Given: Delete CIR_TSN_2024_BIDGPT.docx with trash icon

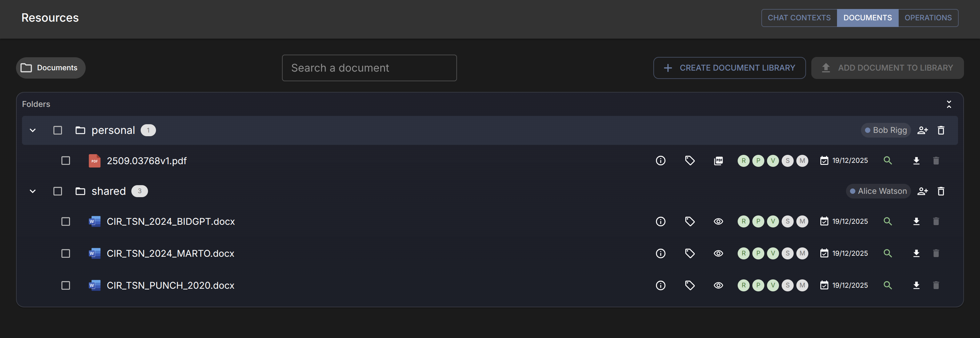Looking at the screenshot, I should [x=936, y=221].
